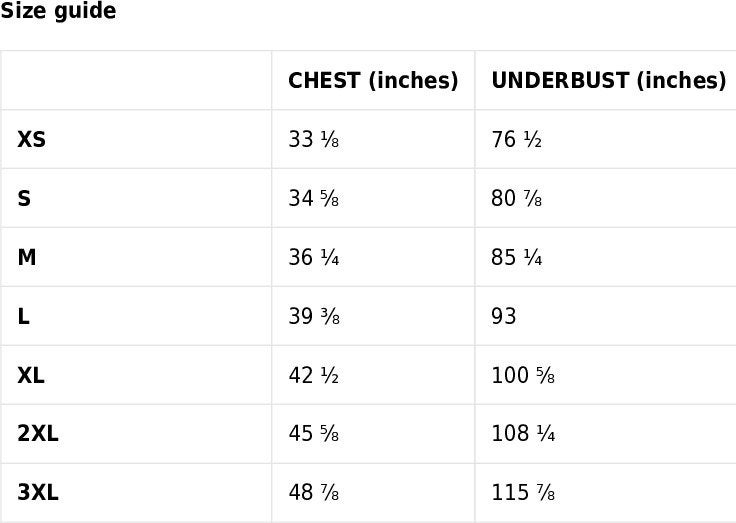736x523 pixels.
Task: Click the M chest value 36 ¼
Action: click(314, 257)
